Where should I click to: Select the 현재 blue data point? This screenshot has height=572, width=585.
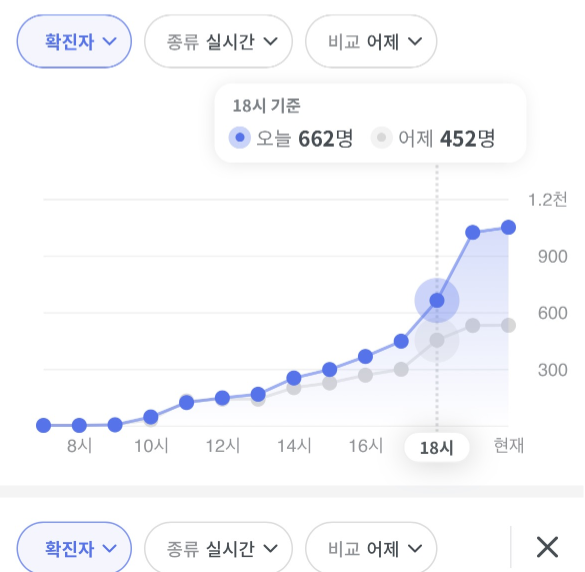click(x=508, y=227)
